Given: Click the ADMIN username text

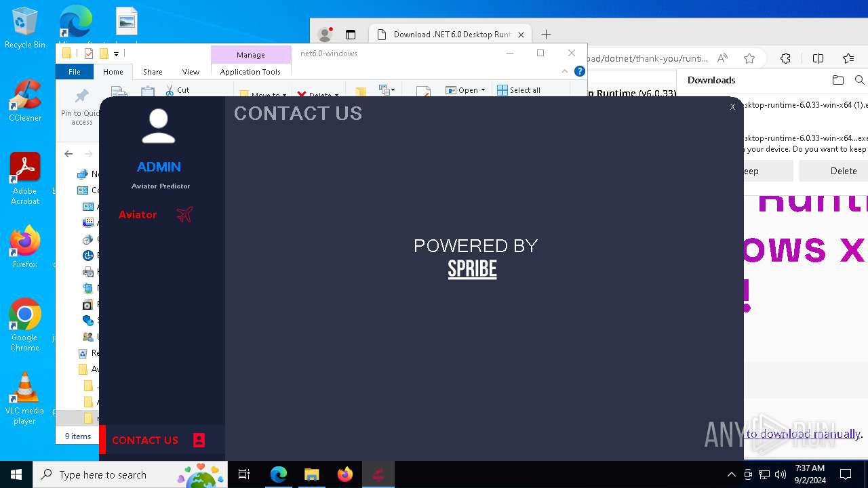Looking at the screenshot, I should (x=159, y=167).
